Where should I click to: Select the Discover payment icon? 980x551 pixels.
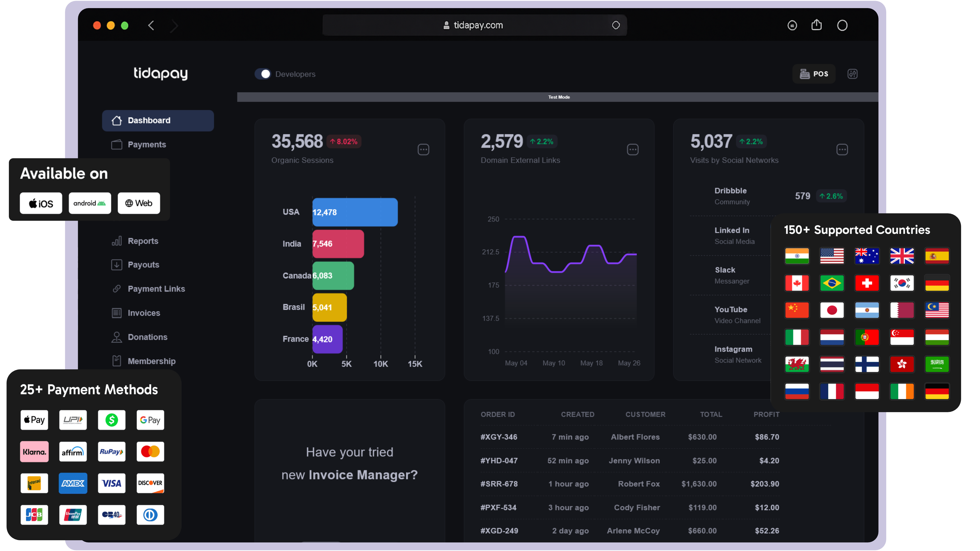click(x=150, y=483)
